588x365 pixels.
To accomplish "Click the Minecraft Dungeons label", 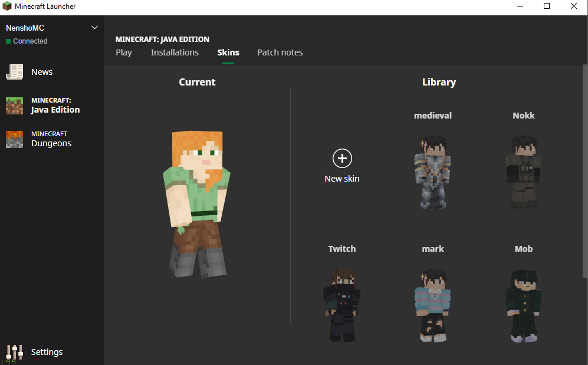I will (51, 139).
